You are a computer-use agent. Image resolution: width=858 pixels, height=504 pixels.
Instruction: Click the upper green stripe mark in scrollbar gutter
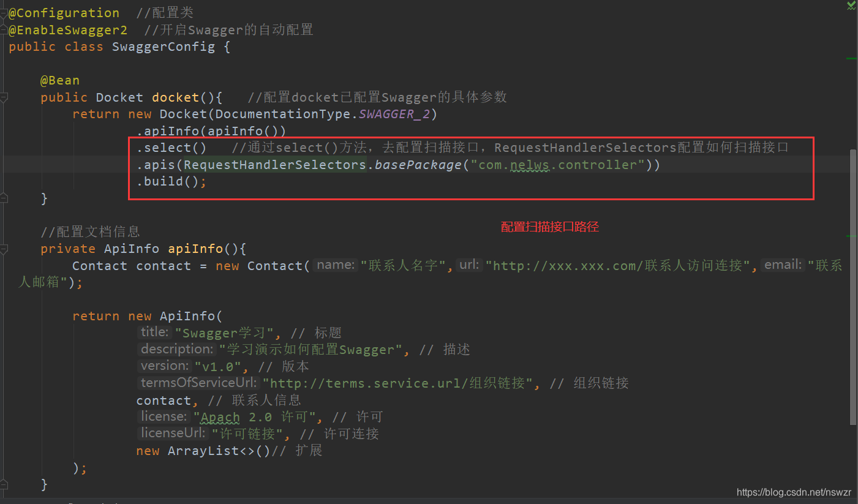coord(851,58)
